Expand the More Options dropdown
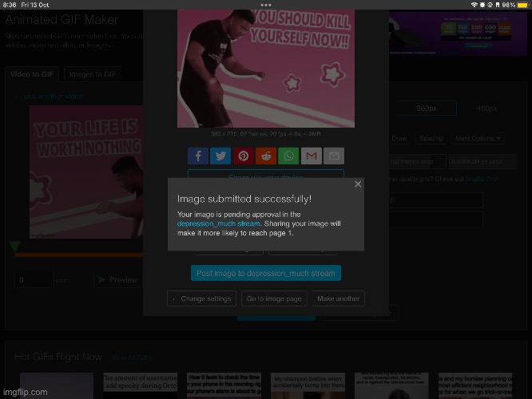The image size is (532, 399). [478, 138]
